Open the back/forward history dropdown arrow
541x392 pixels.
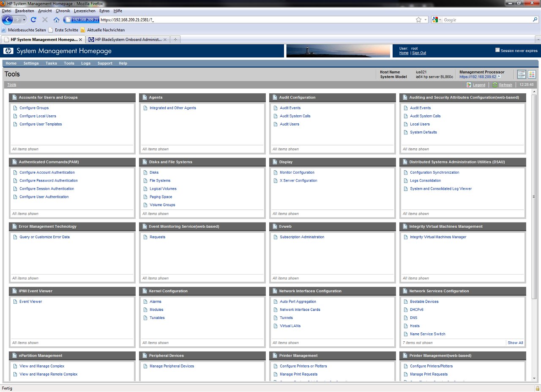(25, 20)
